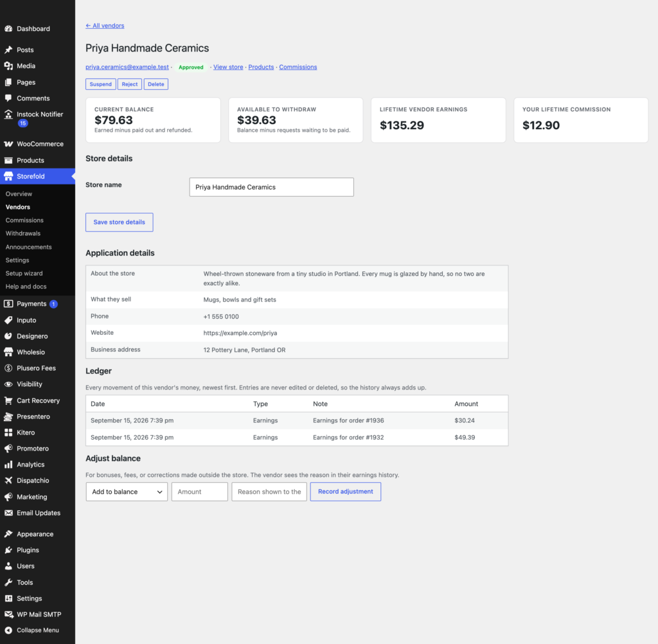Click the Storefold store icon

point(8,176)
